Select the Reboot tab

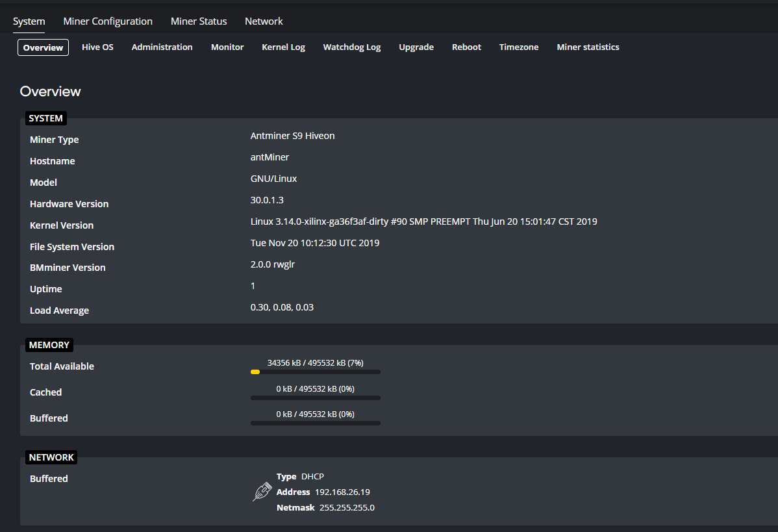[466, 47]
